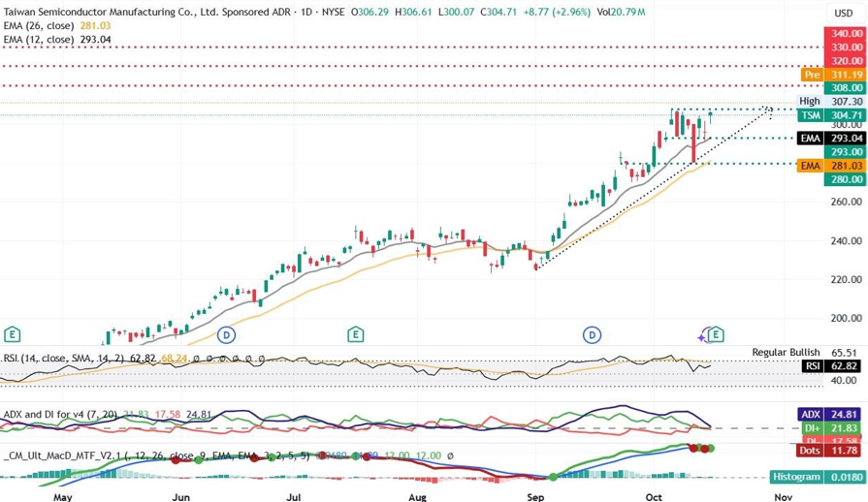This screenshot has height=502, width=868.
Task: Click the Histogram value label on MACD scale
Action: (x=799, y=477)
